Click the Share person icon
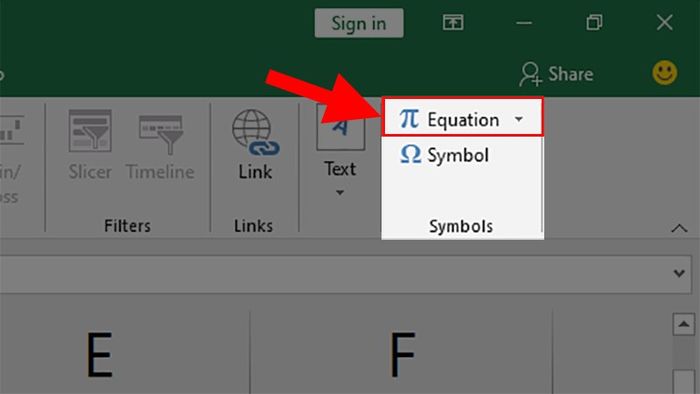Image resolution: width=700 pixels, height=394 pixels. point(529,74)
